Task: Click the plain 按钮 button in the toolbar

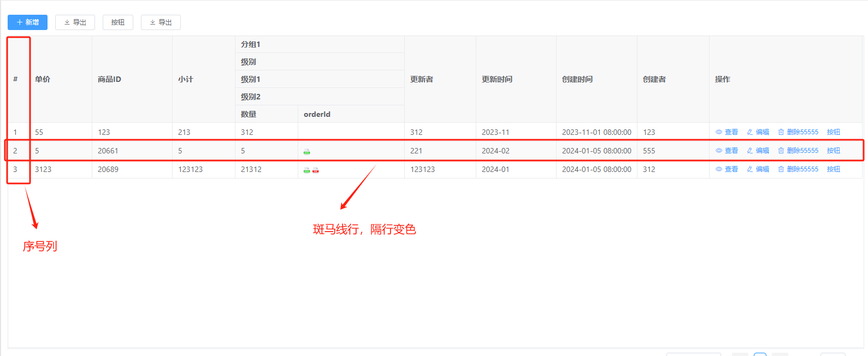Action: coord(117,22)
